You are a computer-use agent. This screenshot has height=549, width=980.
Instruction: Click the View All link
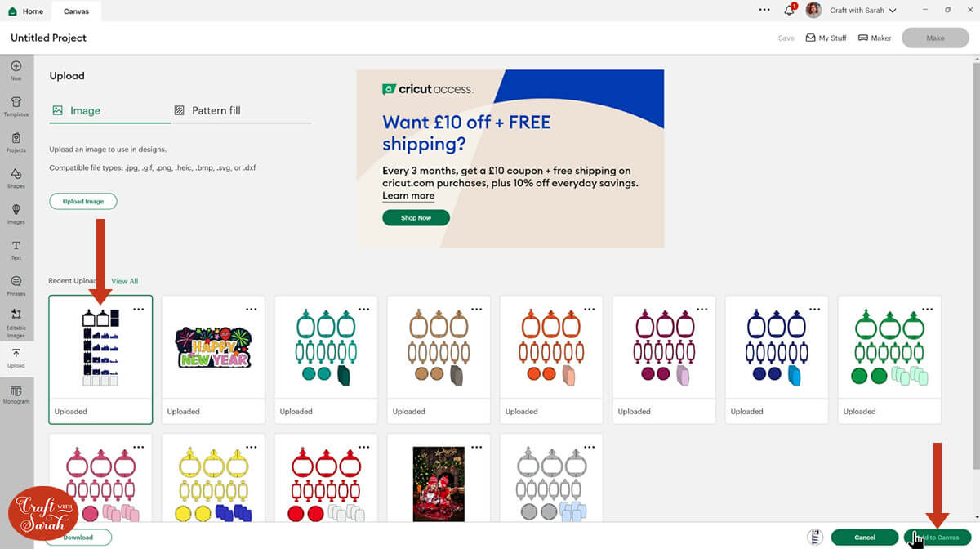pyautogui.click(x=125, y=281)
